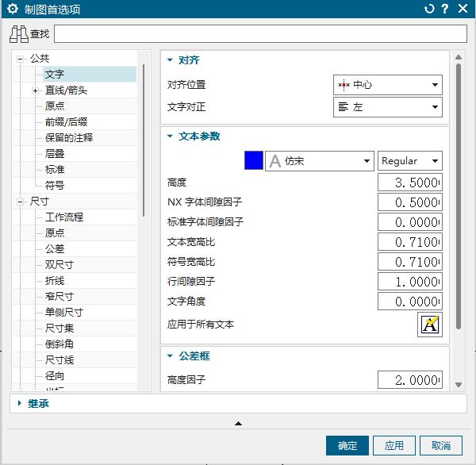The height and width of the screenshot is (465, 476).
Task: Click the 确定 button
Action: (x=347, y=446)
